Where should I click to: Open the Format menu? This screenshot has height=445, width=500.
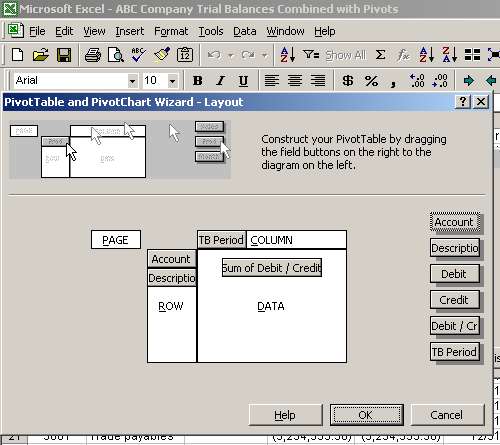tap(171, 31)
